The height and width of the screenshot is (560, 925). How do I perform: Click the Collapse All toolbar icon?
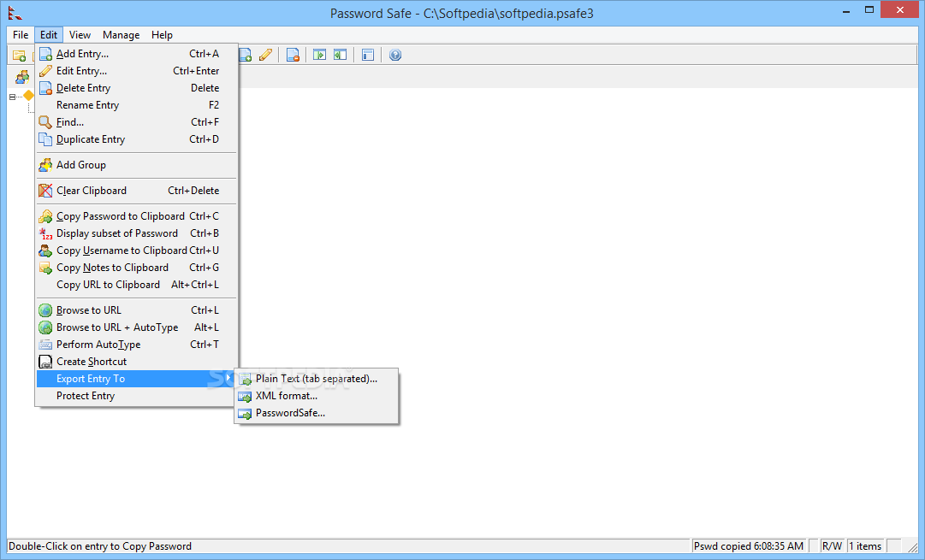341,55
